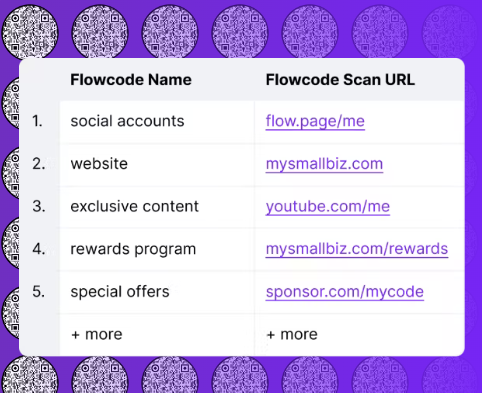Select the rewards program name cell
The width and height of the screenshot is (482, 393).
click(x=157, y=250)
